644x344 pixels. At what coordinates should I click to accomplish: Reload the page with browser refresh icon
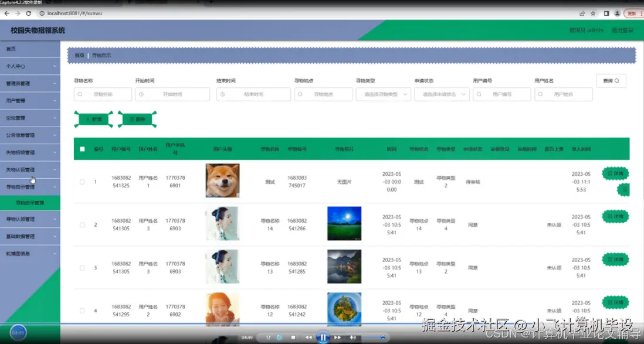(28, 13)
